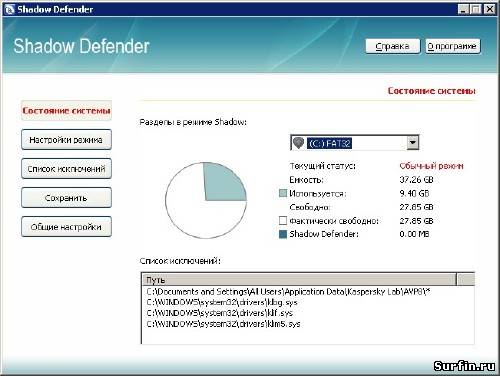Click the 37.26 GB capacity value
This screenshot has width=500, height=376.
416,180
